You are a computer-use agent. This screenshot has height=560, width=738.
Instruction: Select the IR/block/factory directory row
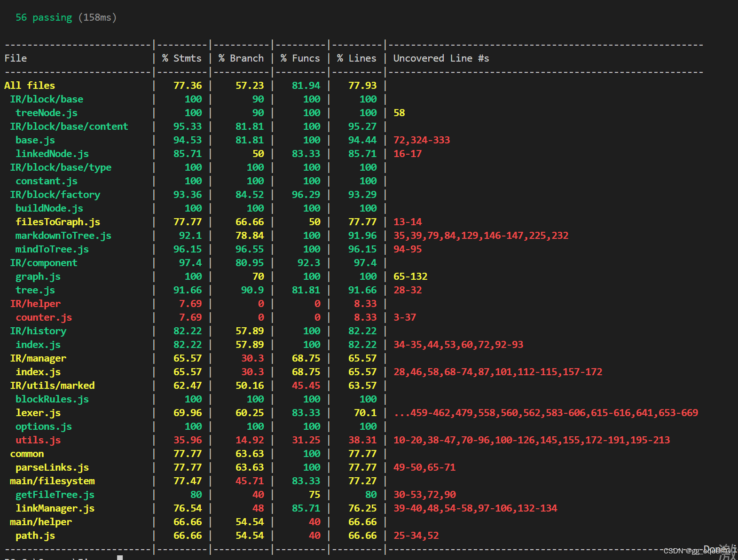pos(55,195)
